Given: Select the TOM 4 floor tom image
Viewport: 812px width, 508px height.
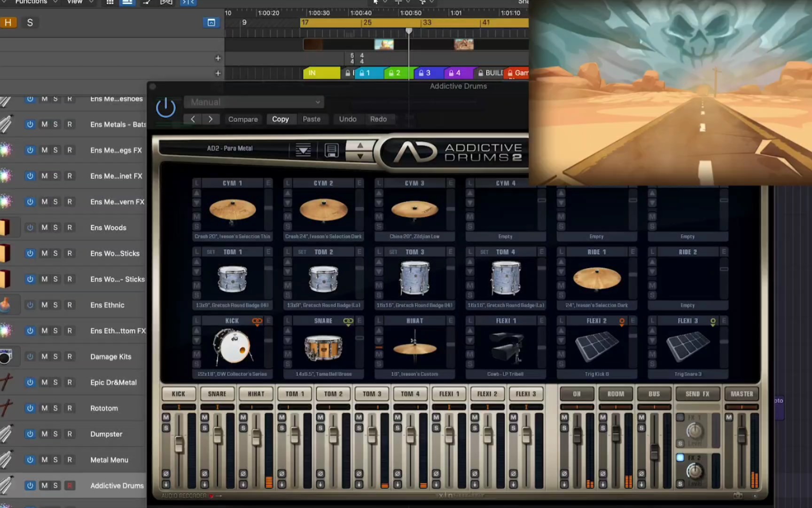Looking at the screenshot, I should (x=506, y=278).
